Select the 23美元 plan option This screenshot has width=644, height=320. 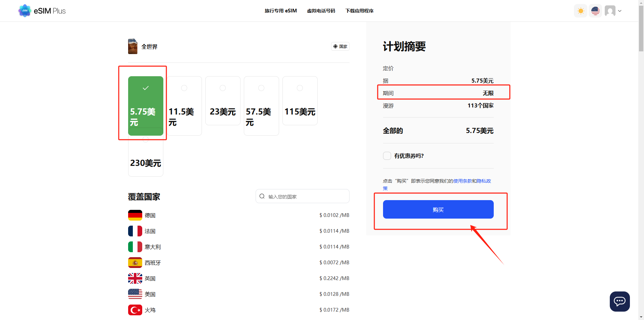(x=223, y=101)
